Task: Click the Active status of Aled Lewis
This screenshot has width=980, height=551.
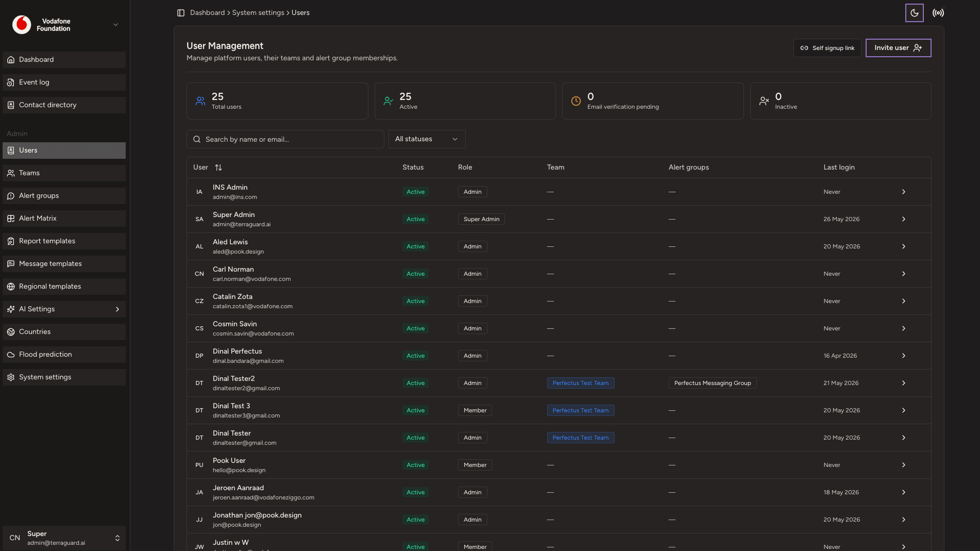Action: tap(415, 246)
